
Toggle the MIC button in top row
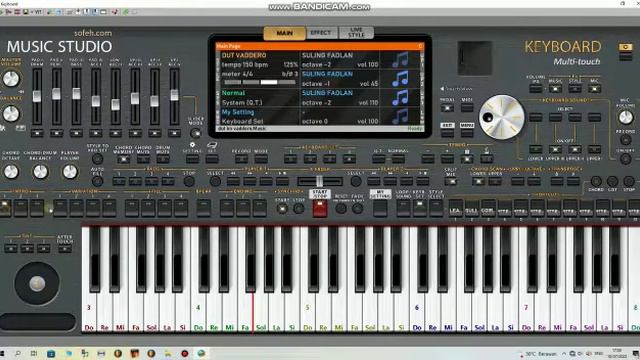594,89
